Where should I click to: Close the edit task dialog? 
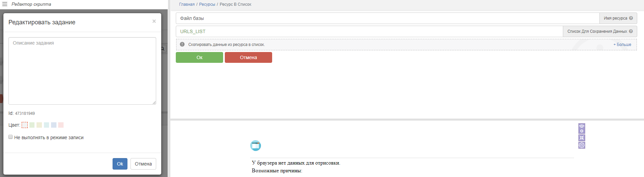click(x=154, y=21)
